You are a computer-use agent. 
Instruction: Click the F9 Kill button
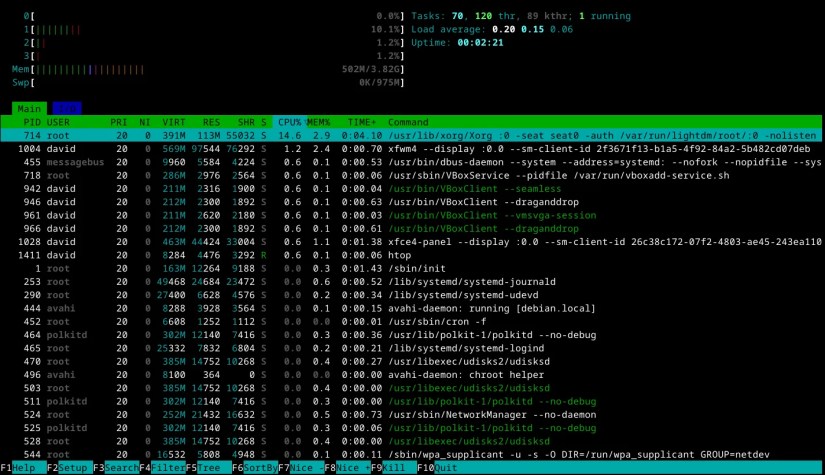coord(394,468)
